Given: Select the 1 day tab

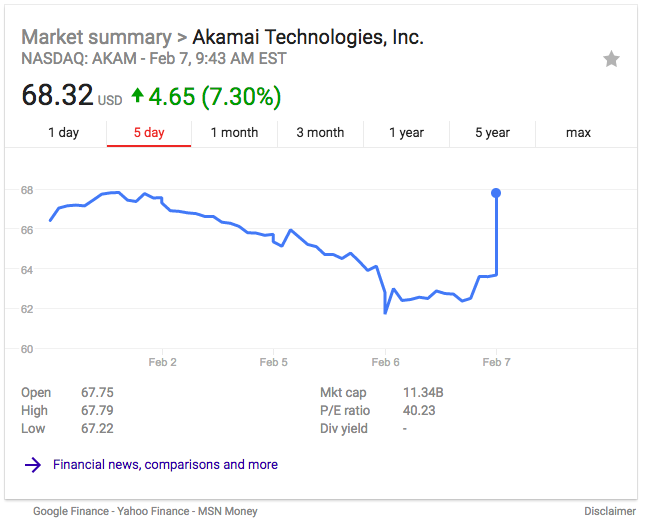Looking at the screenshot, I should click(63, 133).
